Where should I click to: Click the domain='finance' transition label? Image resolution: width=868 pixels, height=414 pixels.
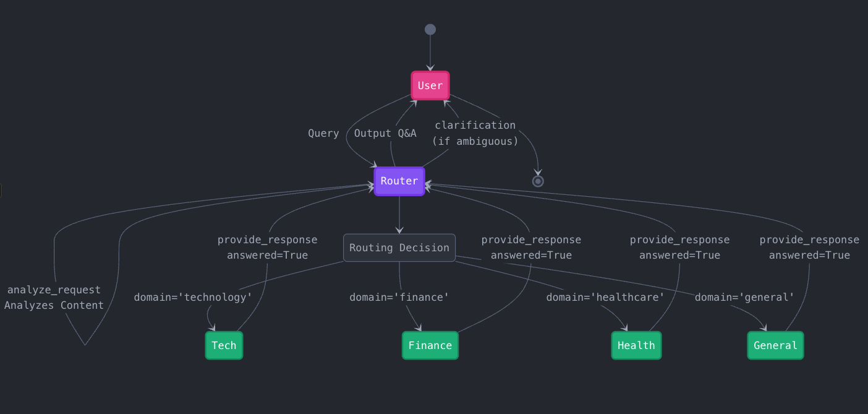pyautogui.click(x=399, y=297)
